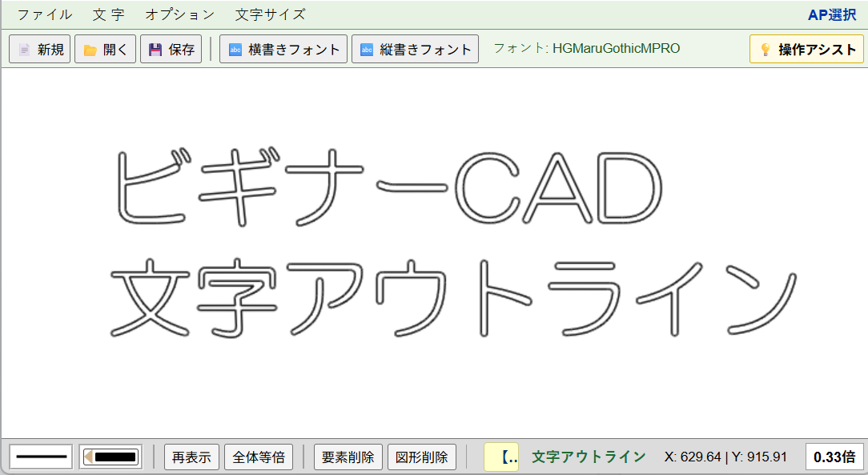Viewport: 868px width, 475px height.
Task: Click the X Y coordinates readout
Action: (725, 457)
